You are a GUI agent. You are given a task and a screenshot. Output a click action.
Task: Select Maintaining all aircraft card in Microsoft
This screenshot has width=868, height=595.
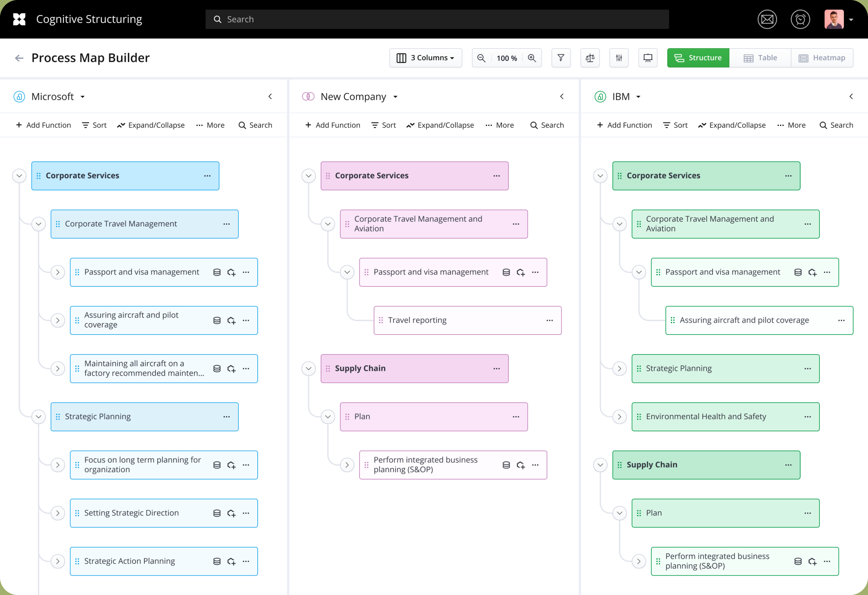[x=164, y=369]
